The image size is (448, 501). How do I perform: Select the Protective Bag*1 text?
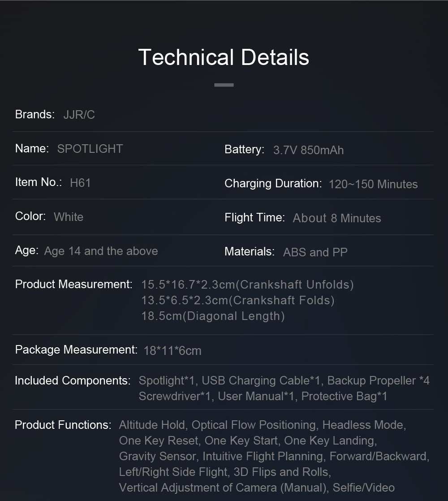[x=344, y=396]
